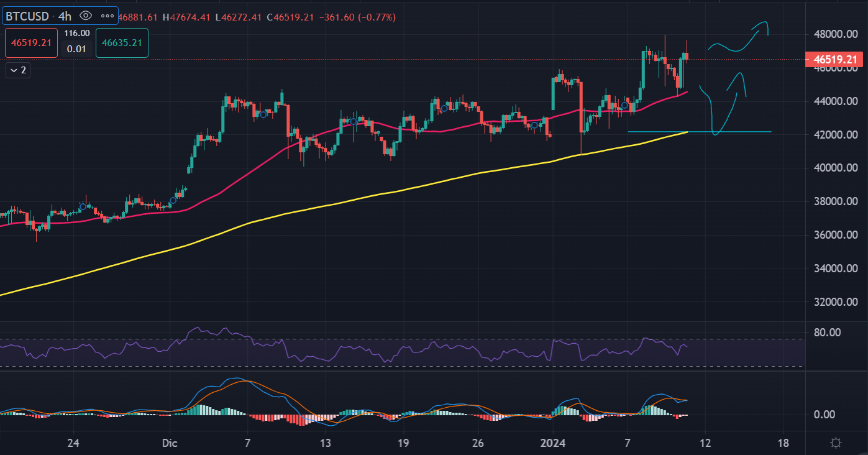Viewport: 868px width, 455px height.
Task: Click the high value H47674.41
Action: (x=187, y=17)
